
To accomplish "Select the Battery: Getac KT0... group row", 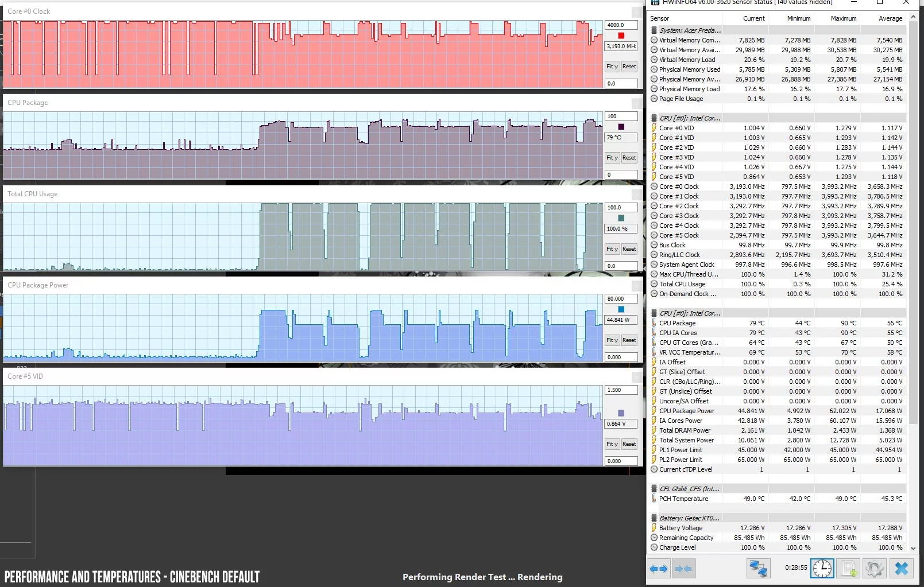I will (x=777, y=518).
